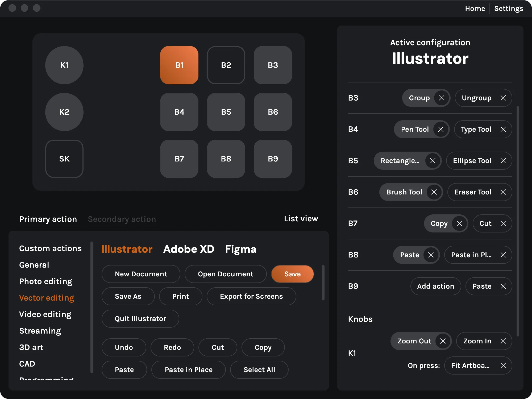
Task: Choose the New Document action
Action: click(141, 274)
